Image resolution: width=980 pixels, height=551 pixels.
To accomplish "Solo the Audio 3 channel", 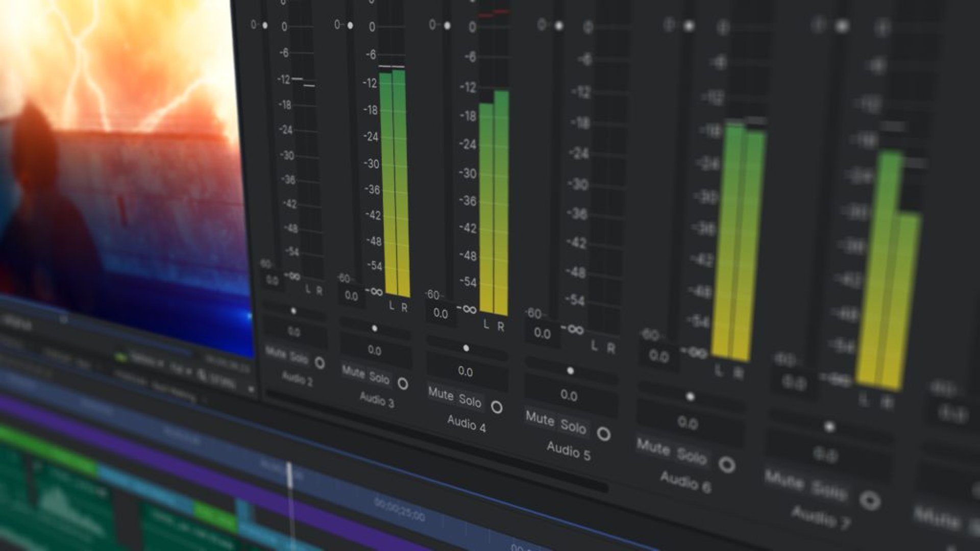I will point(379,378).
